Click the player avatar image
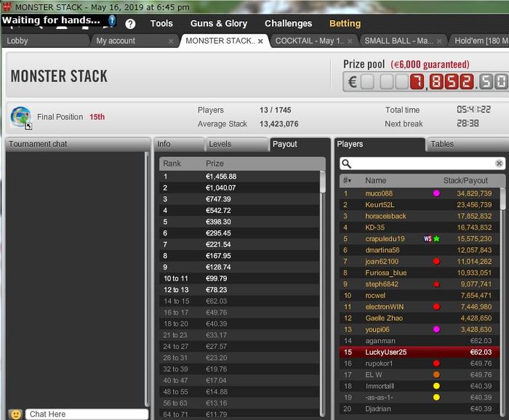 click(21, 117)
